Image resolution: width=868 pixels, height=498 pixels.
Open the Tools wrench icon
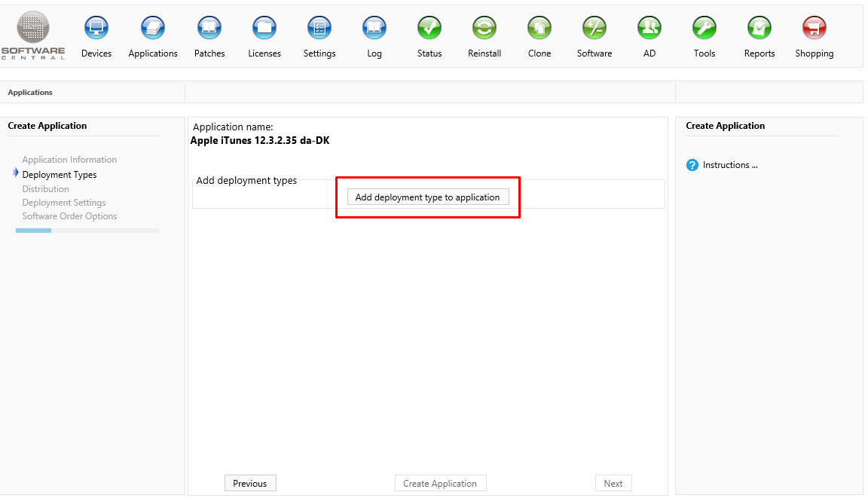click(x=704, y=29)
